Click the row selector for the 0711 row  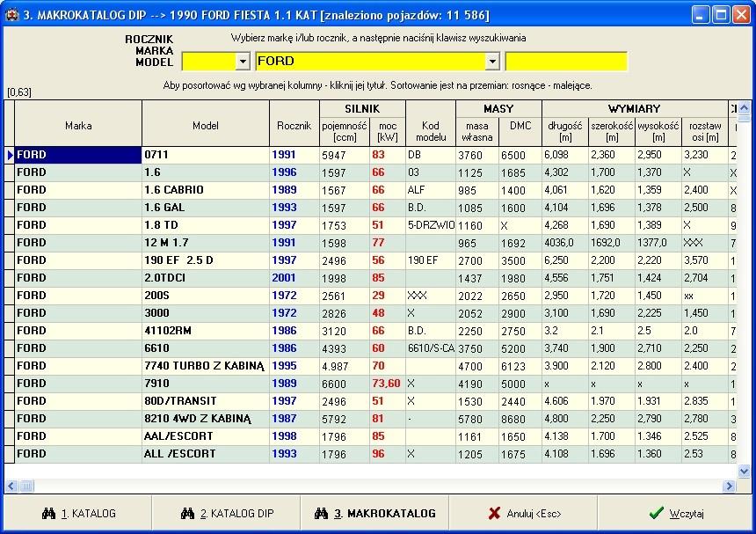[x=10, y=155]
